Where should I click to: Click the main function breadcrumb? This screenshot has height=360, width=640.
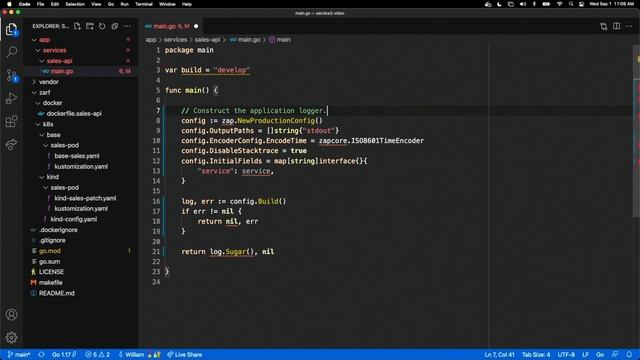[280, 40]
